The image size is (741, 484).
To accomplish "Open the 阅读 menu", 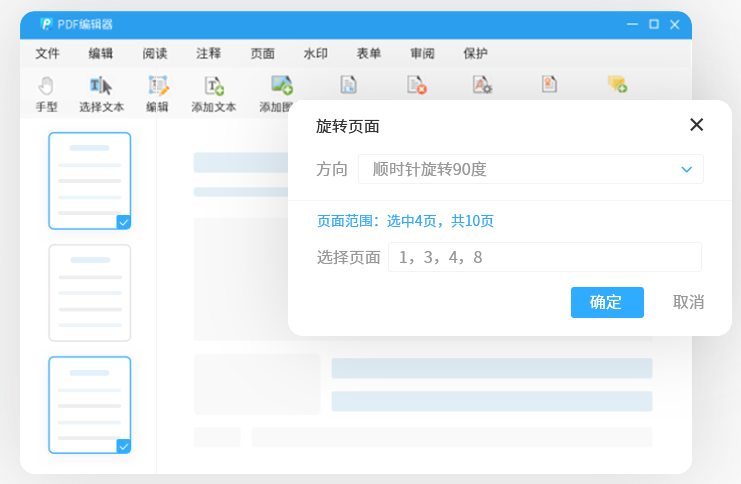I will 155,53.
